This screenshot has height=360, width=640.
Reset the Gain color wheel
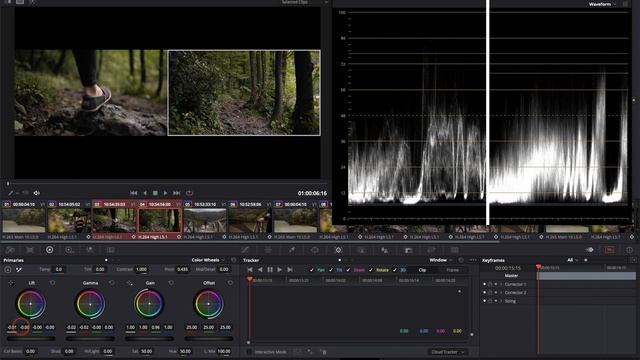[x=171, y=282]
